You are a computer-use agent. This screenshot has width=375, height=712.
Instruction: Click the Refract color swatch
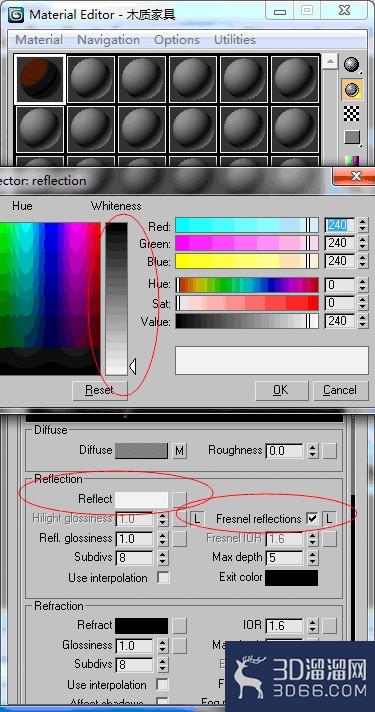coord(141,625)
